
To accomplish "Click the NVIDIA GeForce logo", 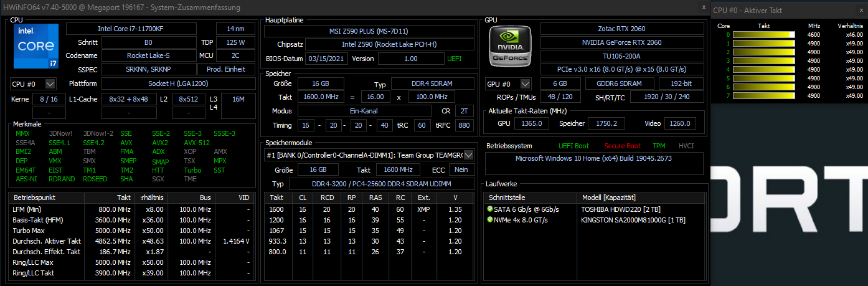I will (x=510, y=46).
